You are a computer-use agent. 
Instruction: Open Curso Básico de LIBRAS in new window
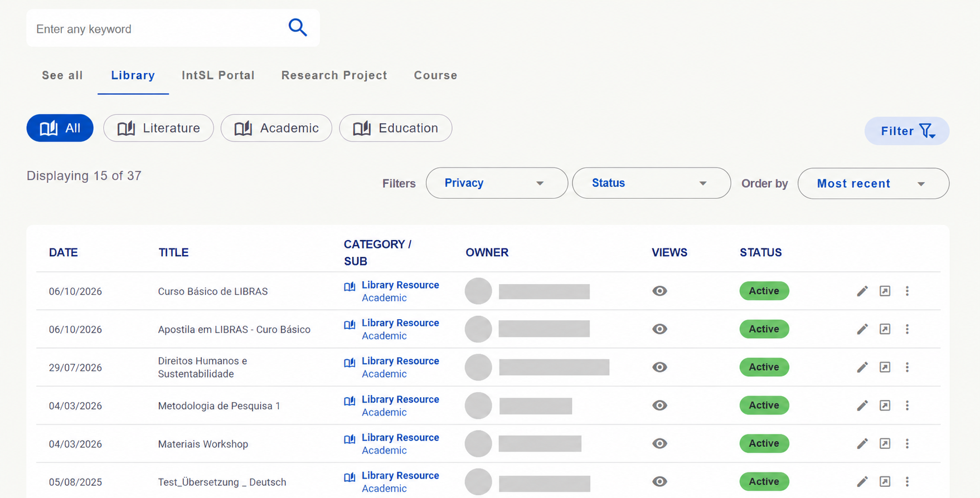(x=885, y=291)
